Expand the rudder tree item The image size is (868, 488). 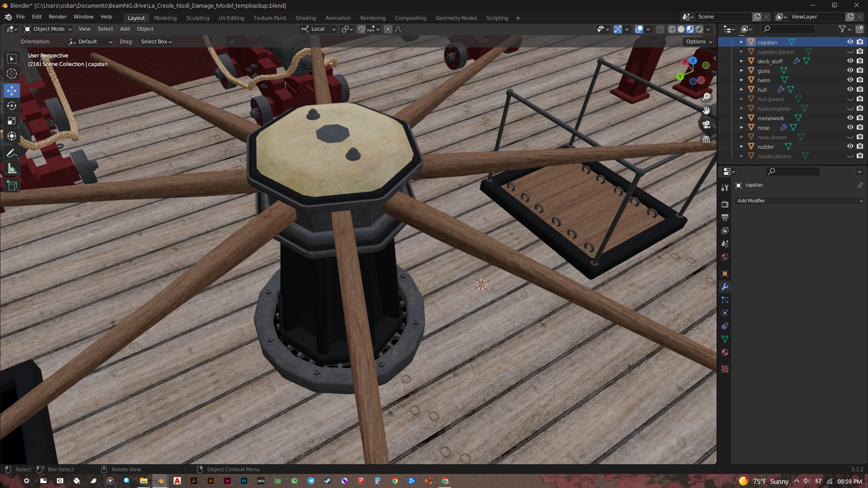(x=741, y=146)
